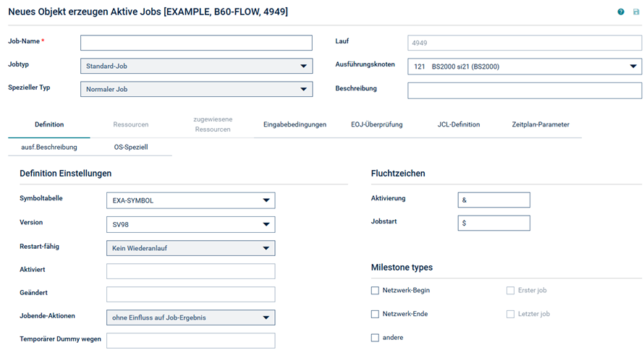
Task: Select the Zeitplan-Parameter tab
Action: pyautogui.click(x=541, y=124)
